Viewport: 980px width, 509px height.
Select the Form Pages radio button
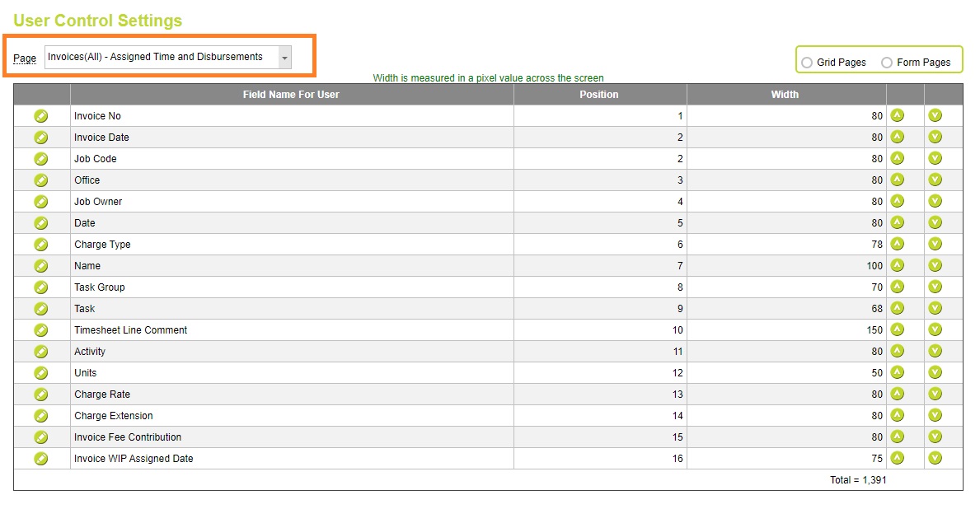pyautogui.click(x=887, y=62)
